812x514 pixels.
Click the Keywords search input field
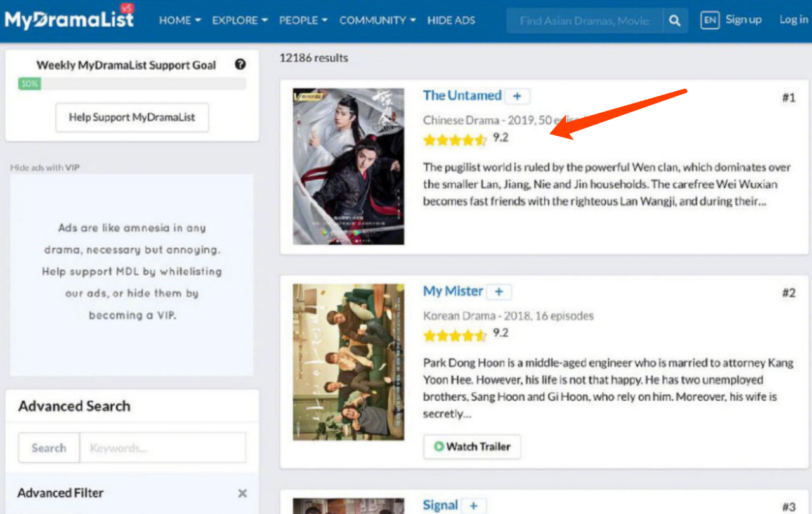point(162,448)
